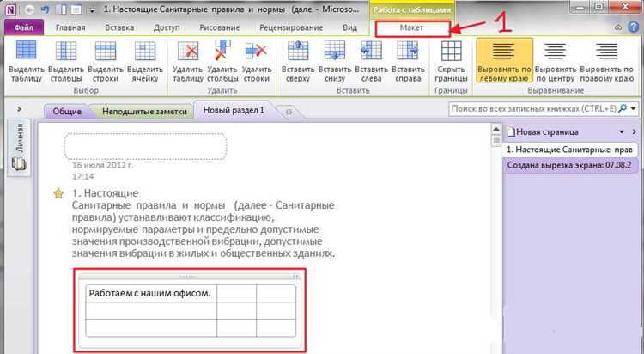The width and height of the screenshot is (644, 354).
Task: Open the Общие section tab
Action: pos(67,112)
